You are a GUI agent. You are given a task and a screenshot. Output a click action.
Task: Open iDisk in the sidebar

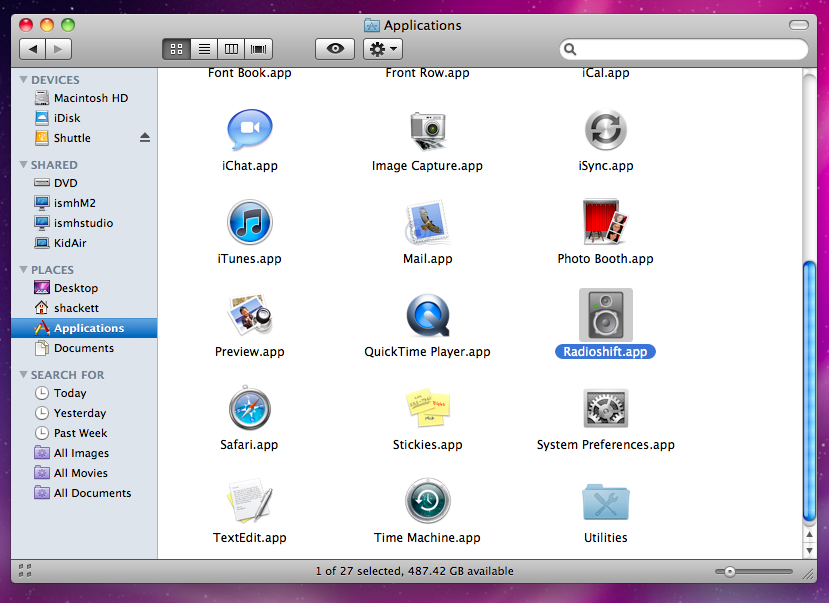(x=84, y=118)
